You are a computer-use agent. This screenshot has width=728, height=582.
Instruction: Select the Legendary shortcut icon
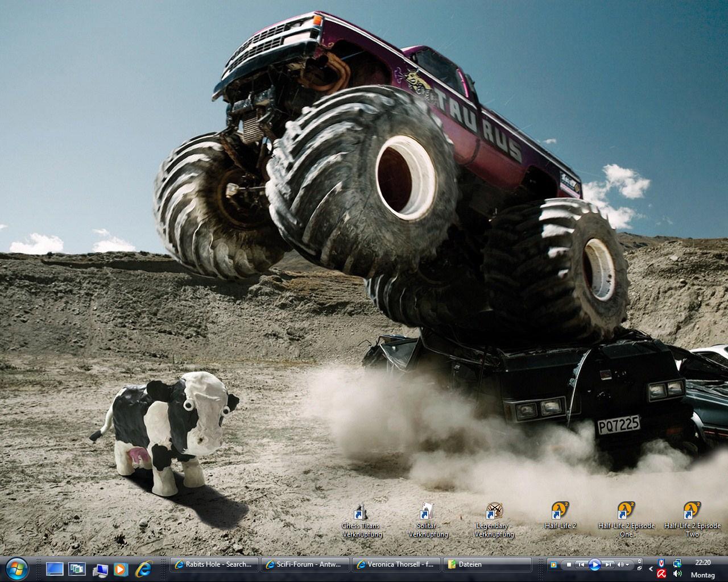coord(494,512)
